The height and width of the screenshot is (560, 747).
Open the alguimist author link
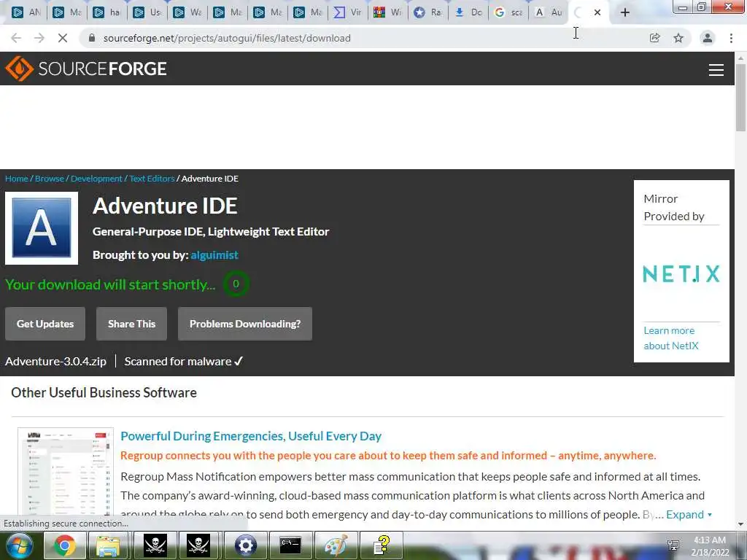(x=214, y=254)
